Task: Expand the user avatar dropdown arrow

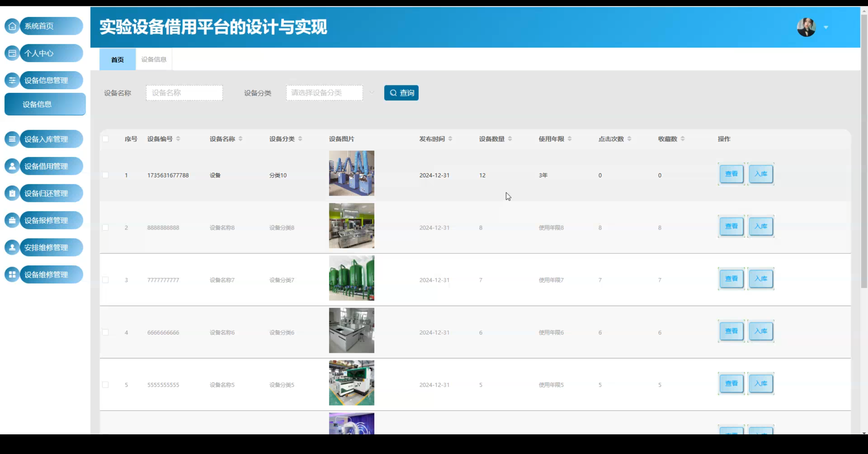Action: point(826,27)
